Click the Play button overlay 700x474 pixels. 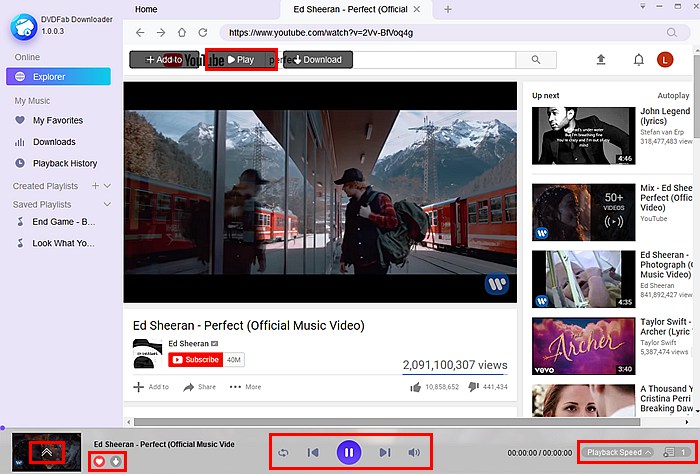(241, 60)
